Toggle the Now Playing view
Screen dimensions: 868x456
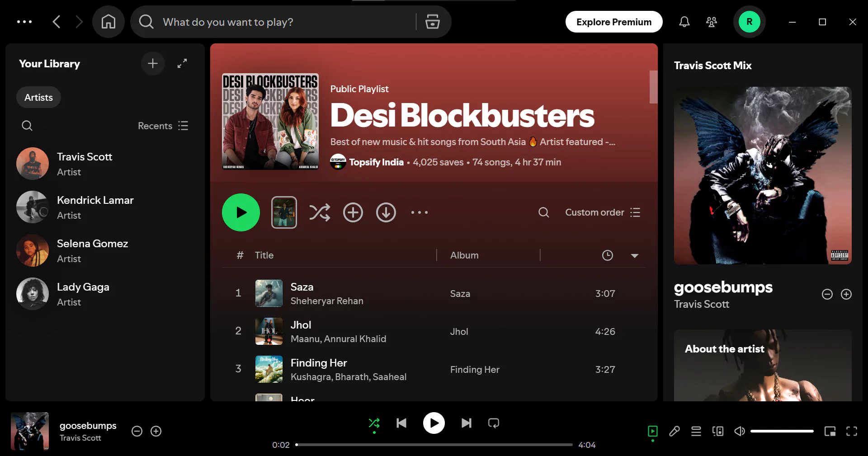tap(653, 431)
